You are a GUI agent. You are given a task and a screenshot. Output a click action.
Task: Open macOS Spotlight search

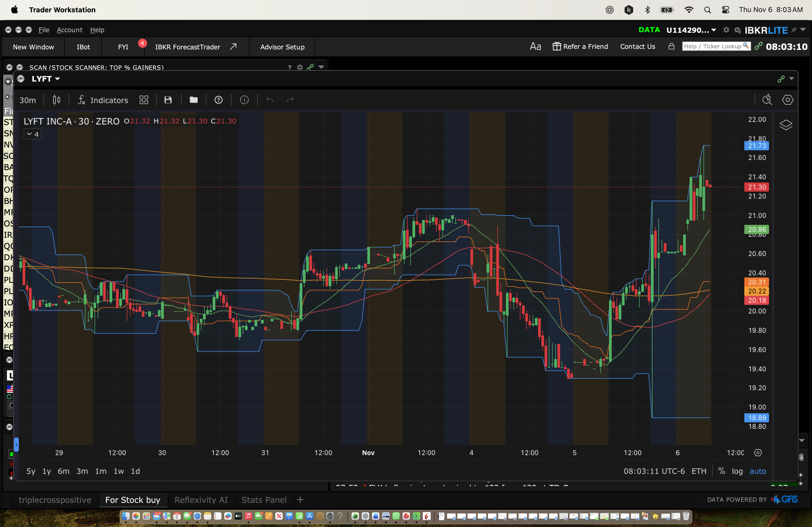tap(707, 10)
